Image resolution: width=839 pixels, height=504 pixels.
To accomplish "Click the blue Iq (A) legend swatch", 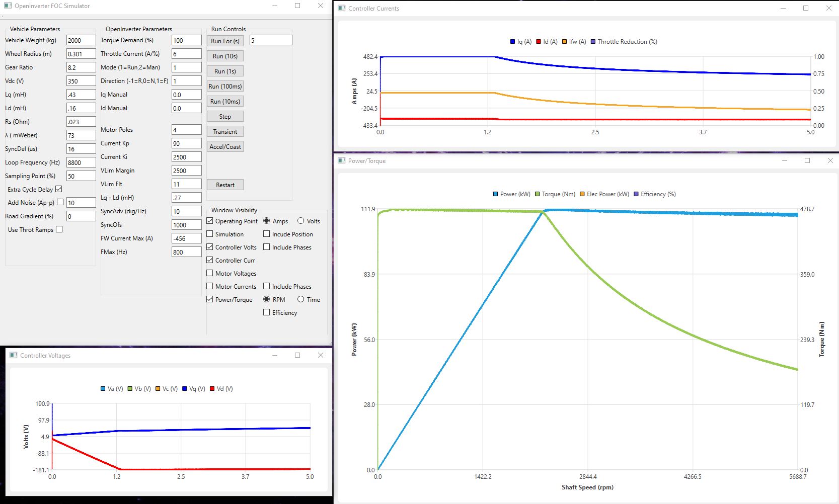I will [x=513, y=42].
